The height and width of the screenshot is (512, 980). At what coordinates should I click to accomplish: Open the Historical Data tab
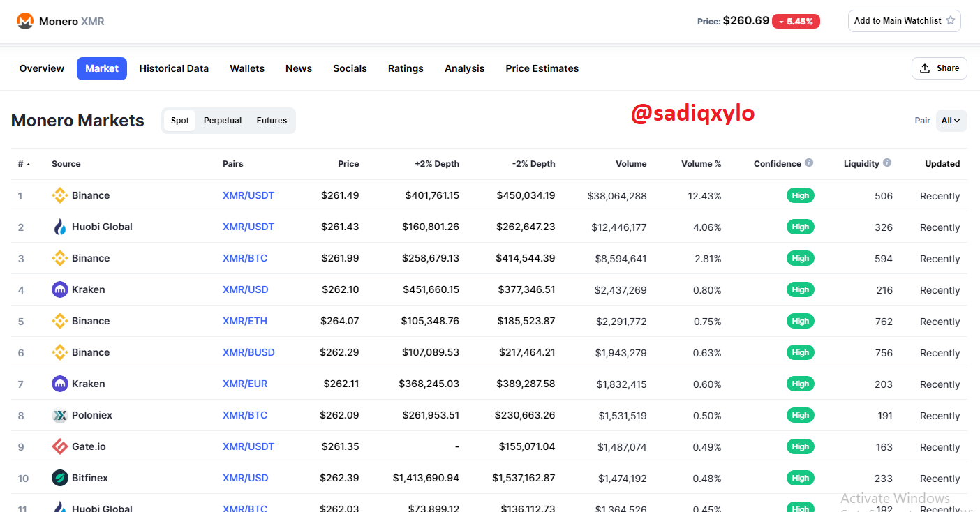[174, 68]
